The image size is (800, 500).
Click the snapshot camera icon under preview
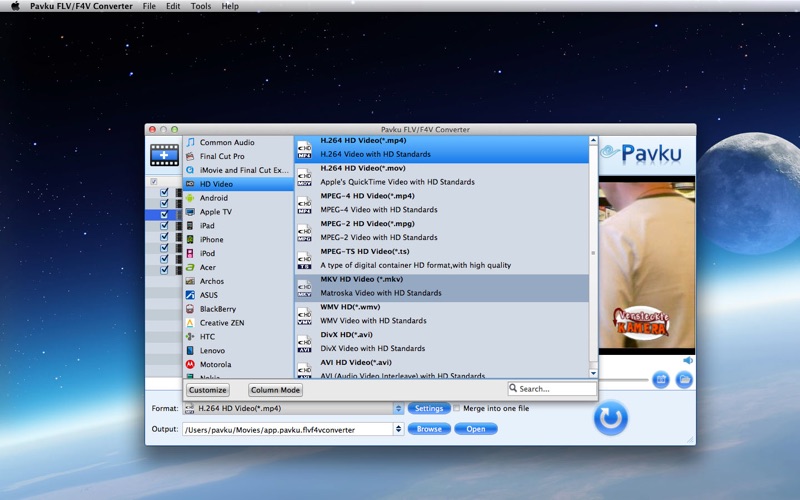click(661, 380)
